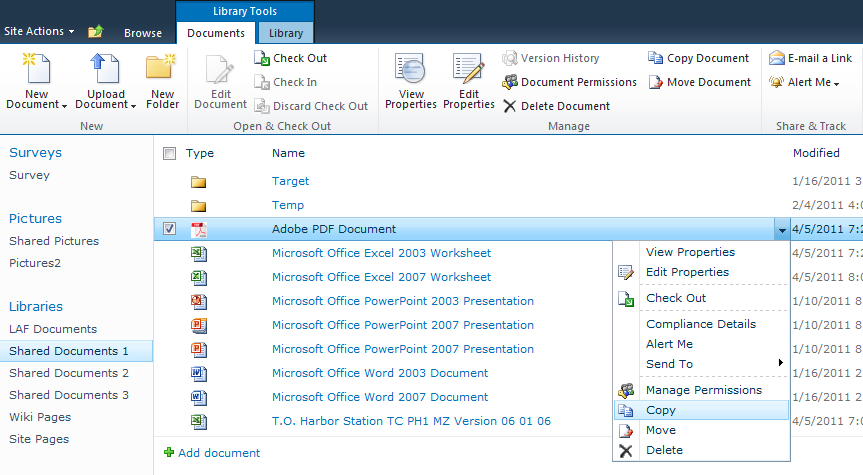Expand the New Document dropdown arrow
Screen dimensions: 863x475
click(x=64, y=106)
